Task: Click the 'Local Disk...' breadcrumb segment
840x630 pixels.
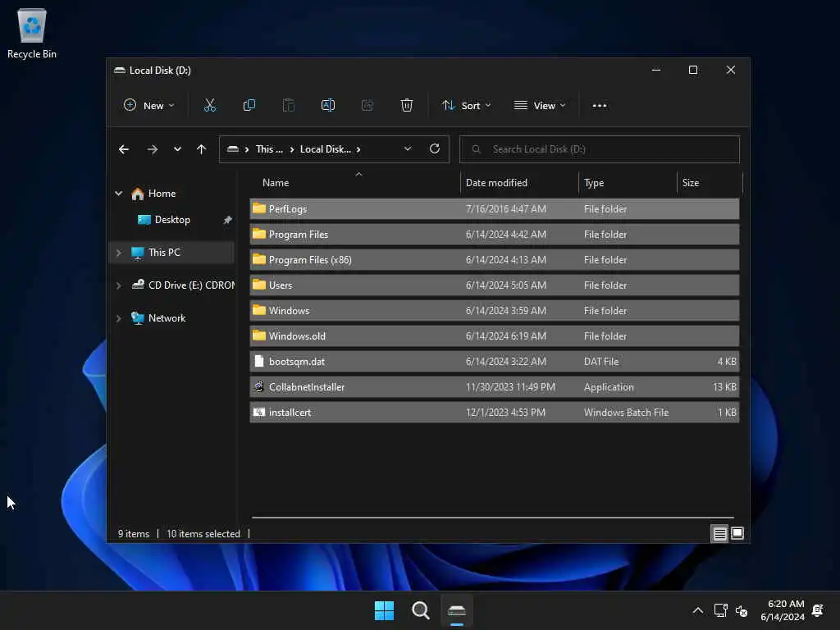Action: pyautogui.click(x=326, y=149)
